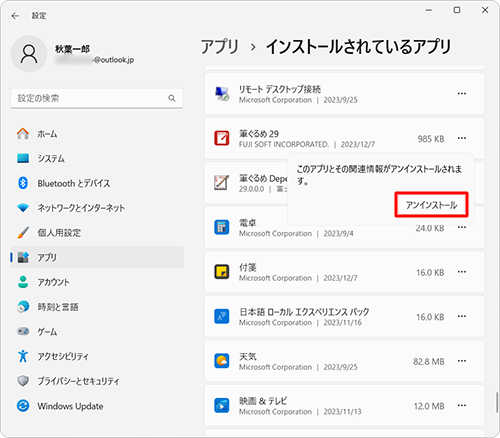
Task: Click the 映画 & テレビ app icon
Action: pyautogui.click(x=222, y=406)
